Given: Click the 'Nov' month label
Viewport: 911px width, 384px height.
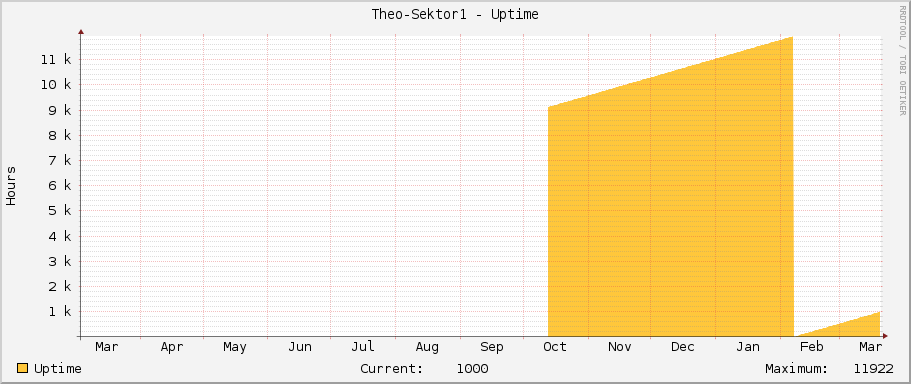Looking at the screenshot, I should [x=619, y=347].
